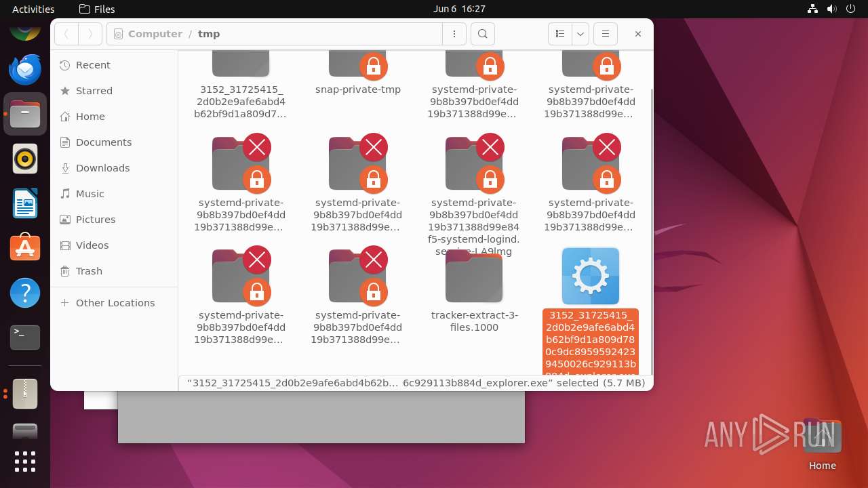Open Ubuntu Software from the dock
This screenshot has height=488, width=868.
point(25,248)
